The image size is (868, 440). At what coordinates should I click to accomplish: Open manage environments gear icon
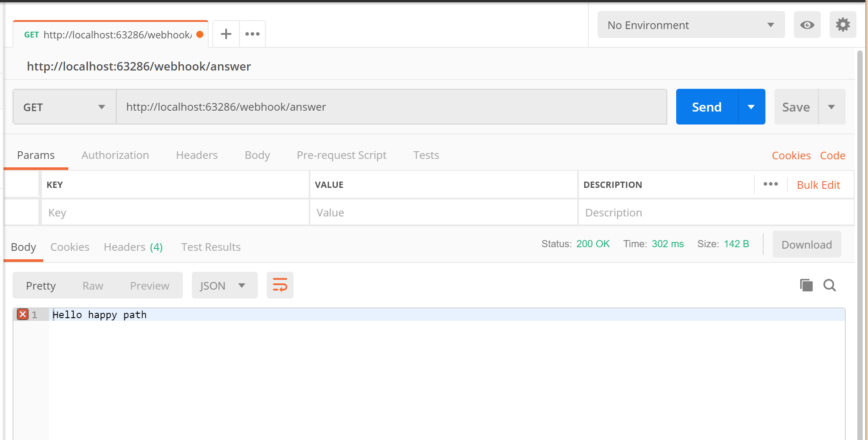(x=843, y=25)
